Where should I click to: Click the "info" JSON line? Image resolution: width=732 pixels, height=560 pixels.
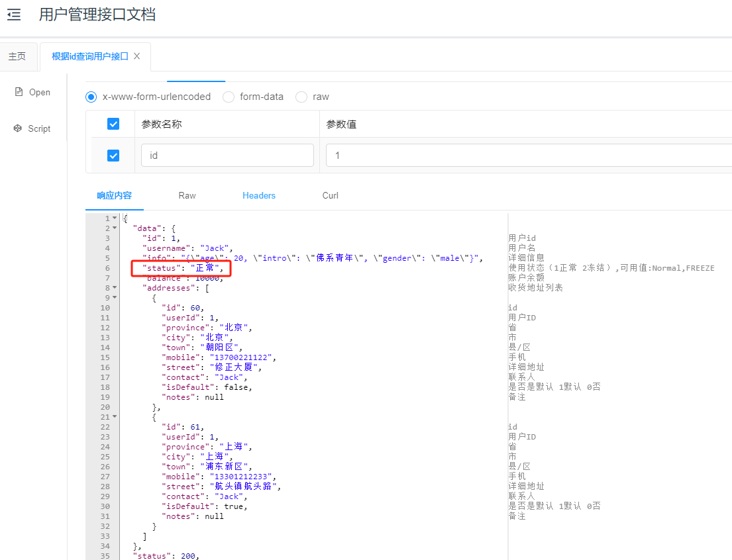coord(313,258)
